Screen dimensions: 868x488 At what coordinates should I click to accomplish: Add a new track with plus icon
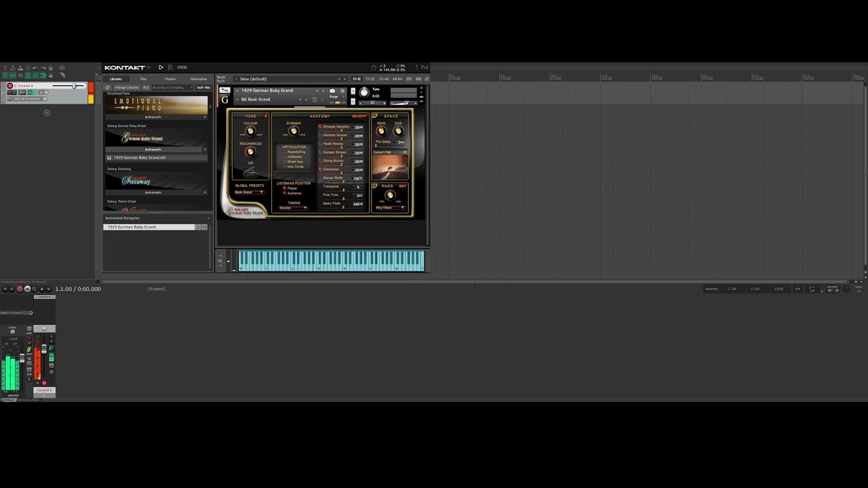[47, 113]
